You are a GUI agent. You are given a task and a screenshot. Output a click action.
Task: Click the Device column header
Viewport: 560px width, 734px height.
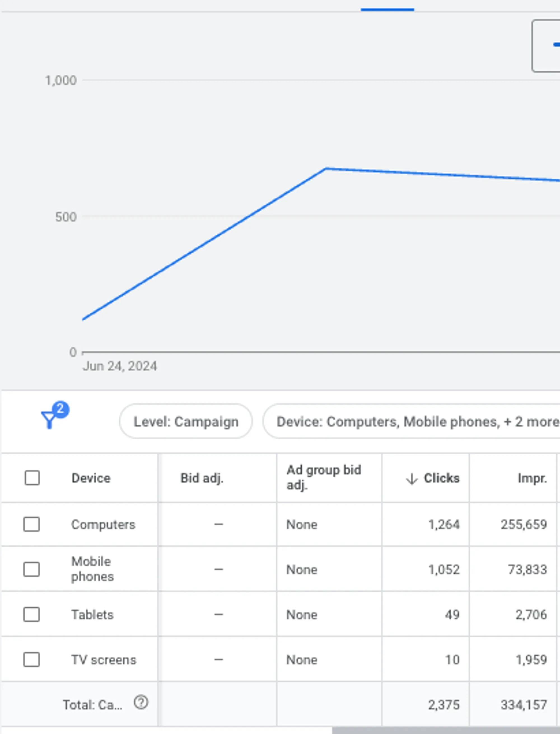coord(91,478)
